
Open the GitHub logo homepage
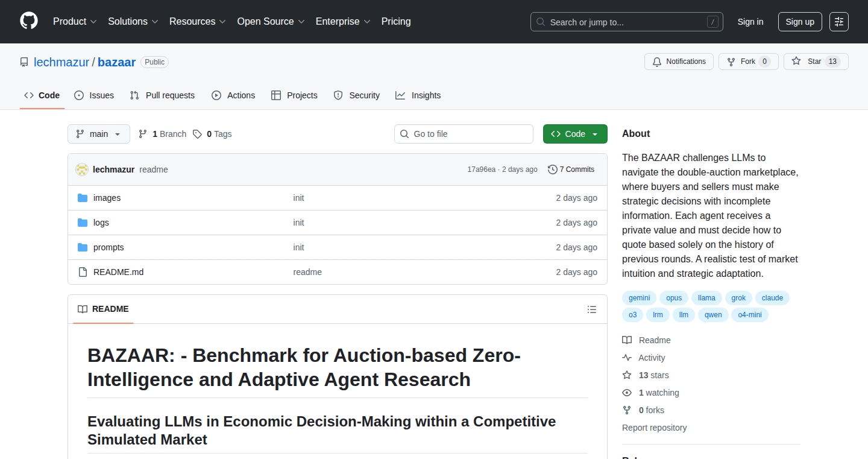pyautogui.click(x=29, y=21)
